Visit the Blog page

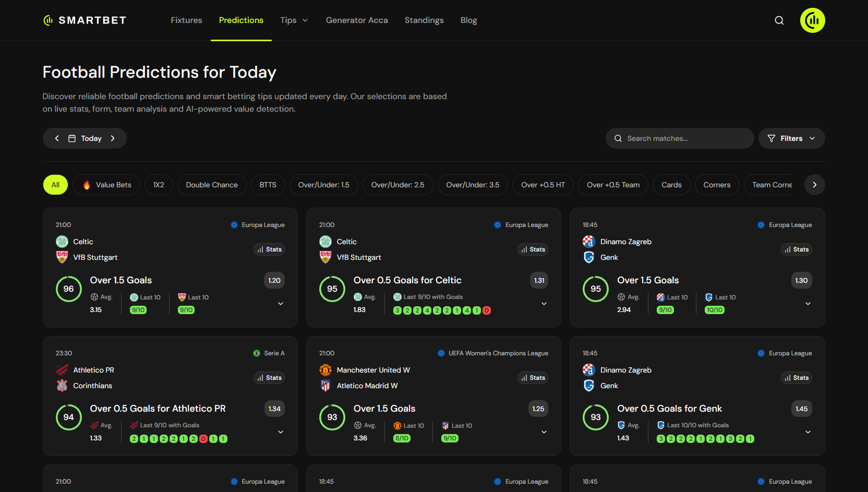click(468, 20)
